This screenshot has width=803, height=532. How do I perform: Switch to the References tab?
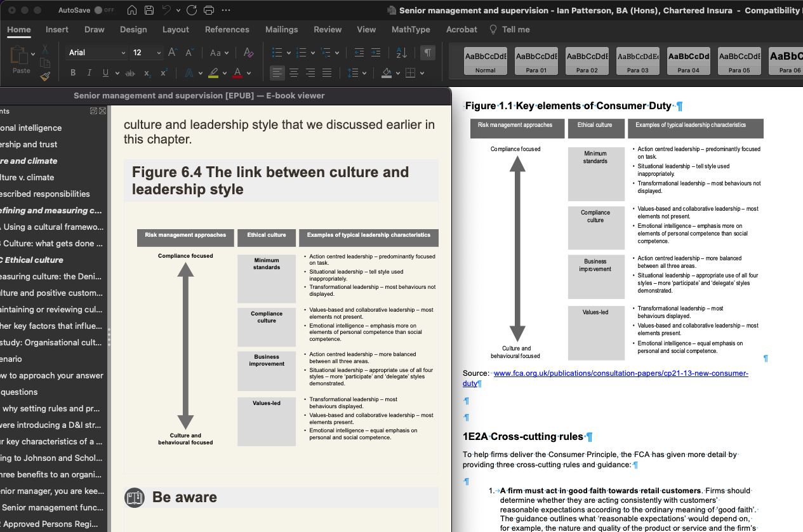click(x=227, y=29)
